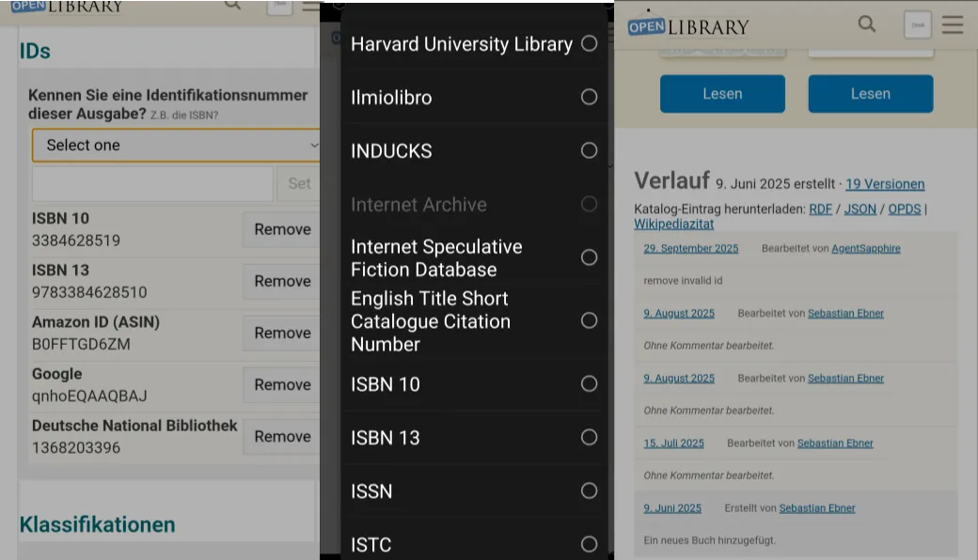Focus the identifier value input field
The image size is (978, 560).
coord(152,183)
